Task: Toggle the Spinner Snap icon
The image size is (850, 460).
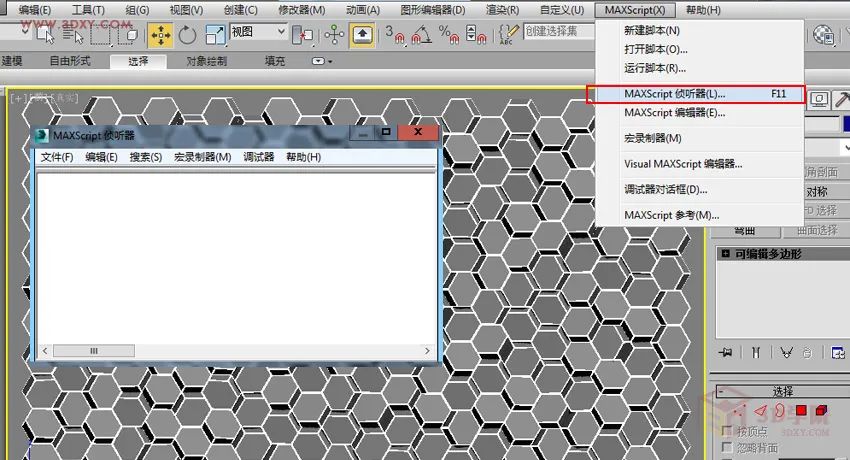Action: pos(476,35)
